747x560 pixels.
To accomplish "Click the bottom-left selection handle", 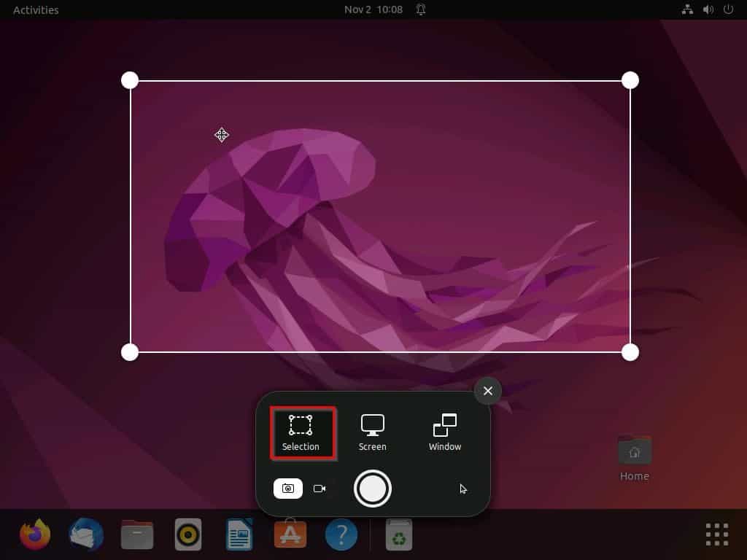I will click(130, 352).
